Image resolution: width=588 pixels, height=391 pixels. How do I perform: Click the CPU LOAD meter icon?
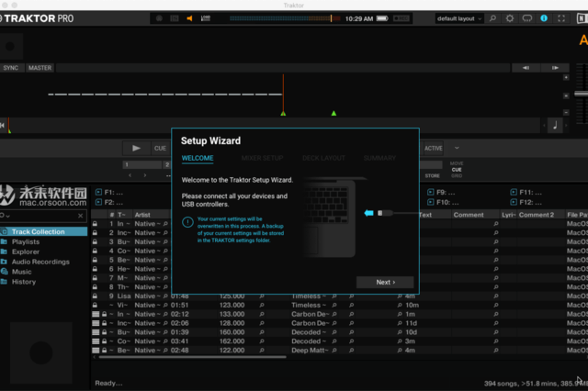tap(206, 18)
